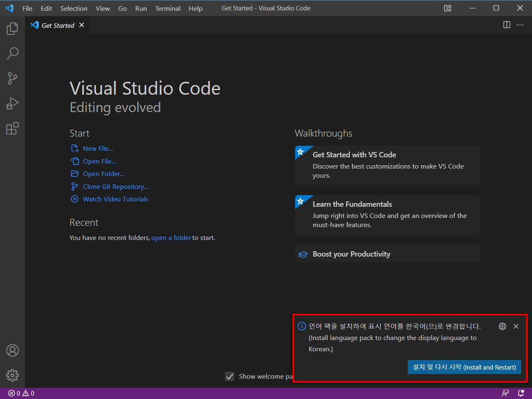Screen dimensions: 532x399
Task: Click the VS Code logo in title bar
Action: click(x=9, y=8)
